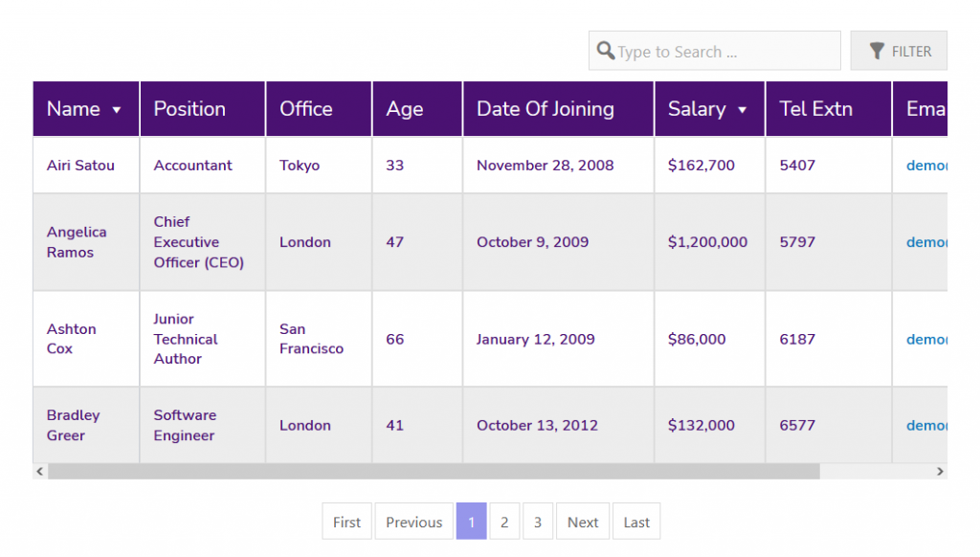Select the name Angelica Ramos
Viewport: 980px width, 557px height.
coord(77,242)
